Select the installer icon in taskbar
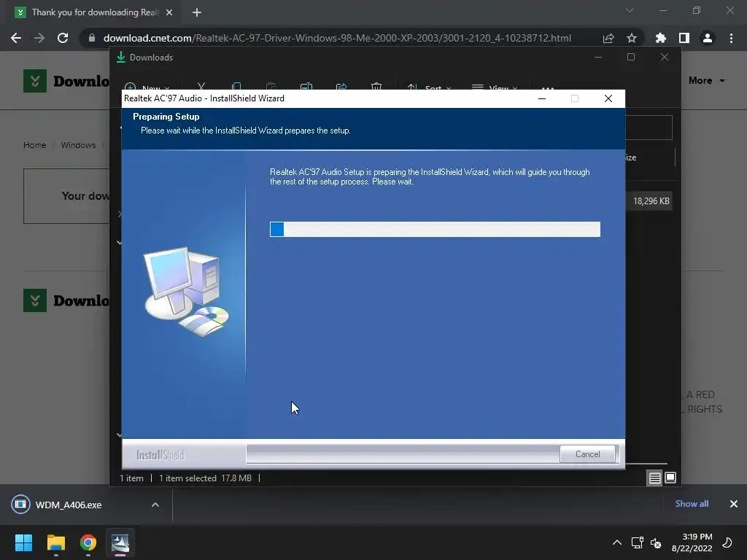This screenshot has height=560, width=747. (120, 542)
